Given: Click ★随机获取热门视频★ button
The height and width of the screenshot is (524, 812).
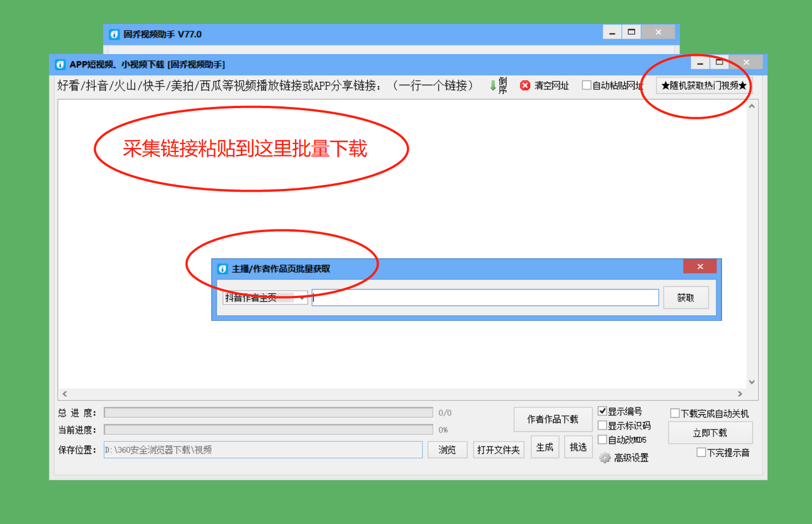Looking at the screenshot, I should (704, 85).
